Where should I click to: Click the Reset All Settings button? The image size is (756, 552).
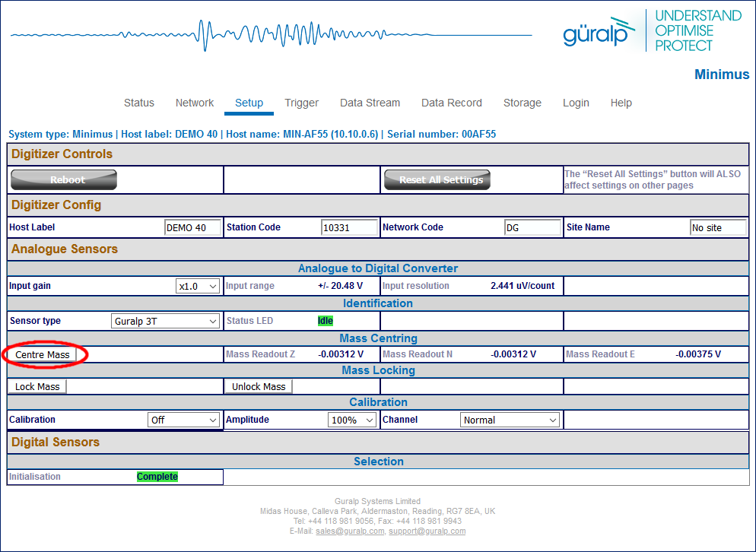[x=437, y=180]
